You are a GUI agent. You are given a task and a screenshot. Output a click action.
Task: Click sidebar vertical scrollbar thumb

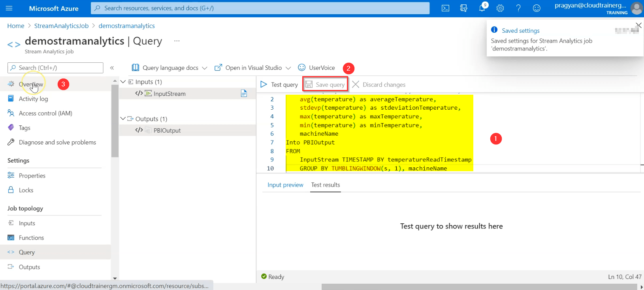coord(115,121)
